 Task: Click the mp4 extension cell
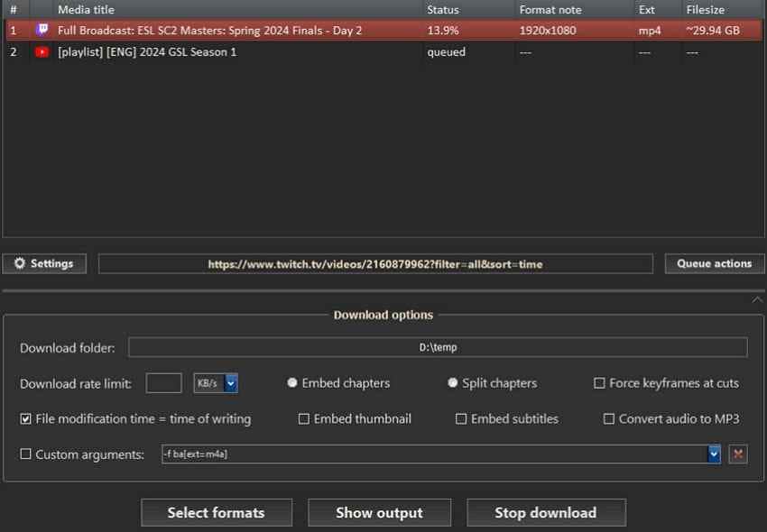[x=650, y=31]
